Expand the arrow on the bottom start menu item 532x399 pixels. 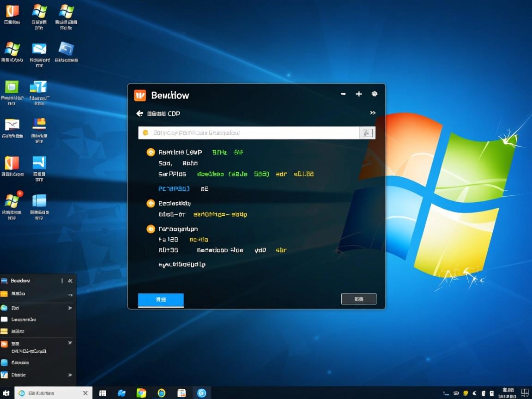pyautogui.click(x=70, y=375)
